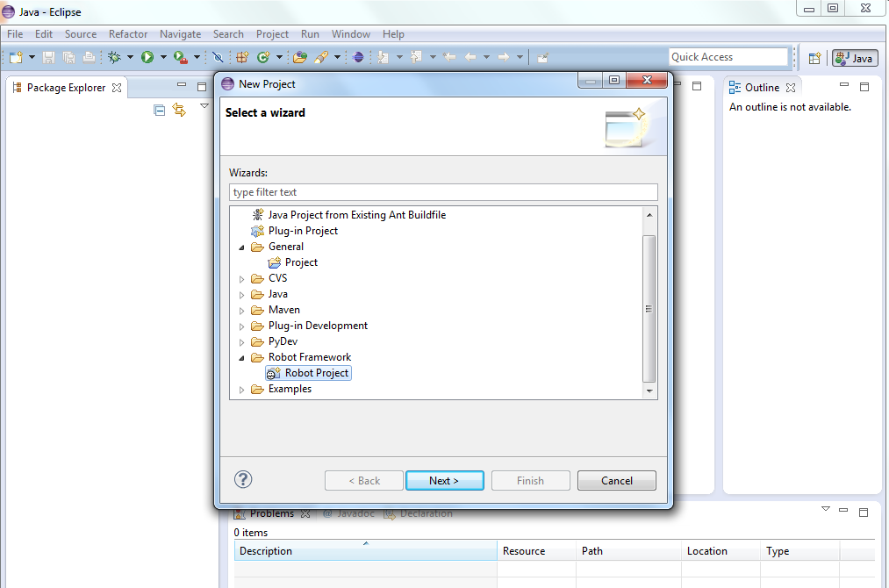Expand the Maven wizard category
The image size is (889, 588).
[x=241, y=310]
